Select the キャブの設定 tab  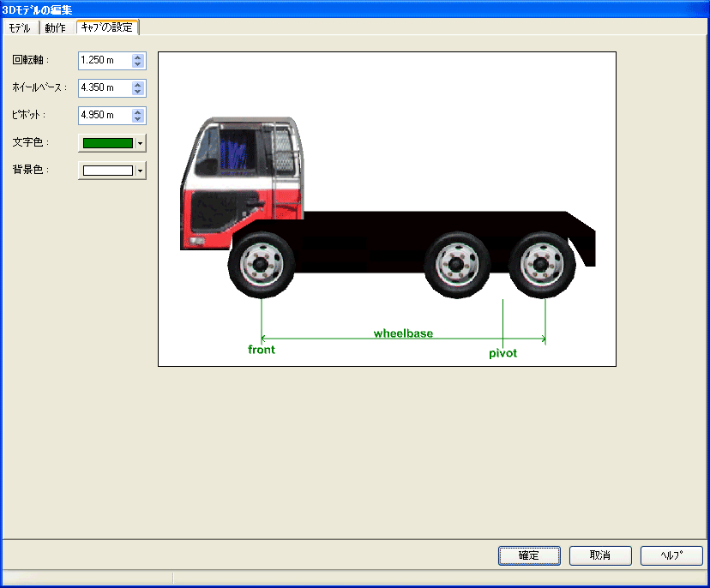click(x=107, y=27)
